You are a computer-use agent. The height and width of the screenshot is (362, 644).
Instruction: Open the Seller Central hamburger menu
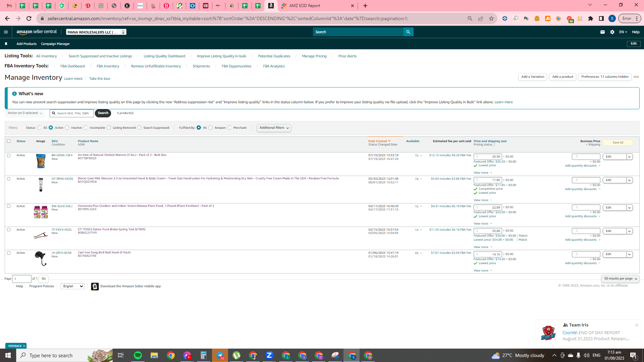(6, 32)
